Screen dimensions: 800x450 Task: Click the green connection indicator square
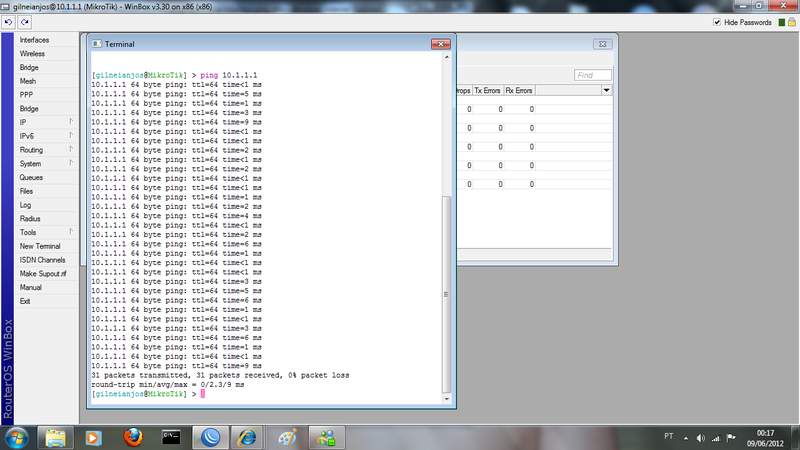tap(782, 22)
